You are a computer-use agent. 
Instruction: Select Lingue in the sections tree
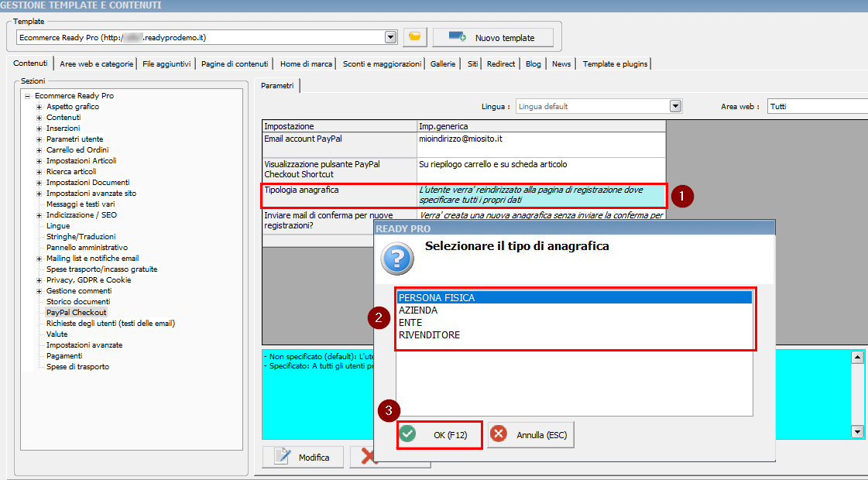tap(58, 226)
